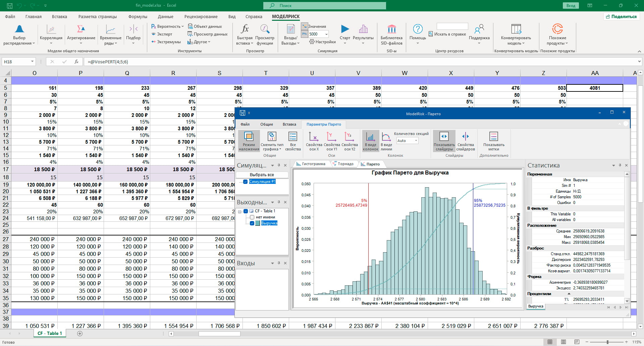Uncheck the Симуляция #1 checkbox

click(245, 182)
